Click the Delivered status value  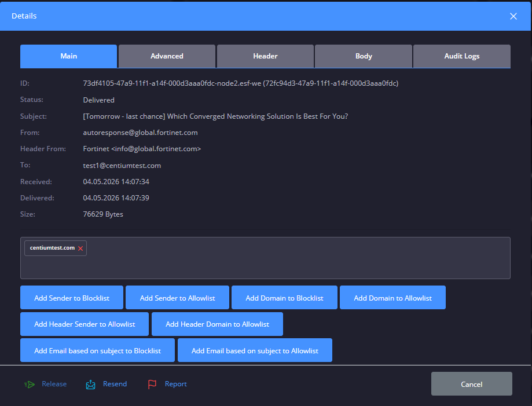tap(99, 100)
